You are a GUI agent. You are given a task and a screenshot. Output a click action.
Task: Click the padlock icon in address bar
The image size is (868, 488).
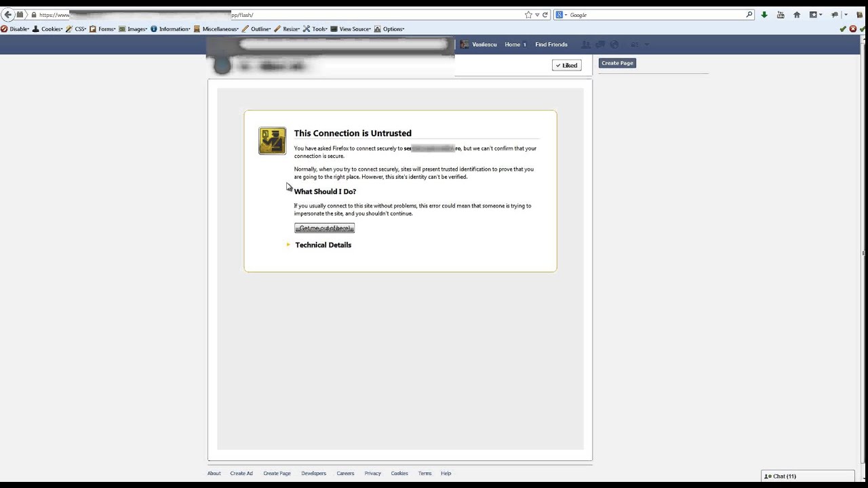34,15
